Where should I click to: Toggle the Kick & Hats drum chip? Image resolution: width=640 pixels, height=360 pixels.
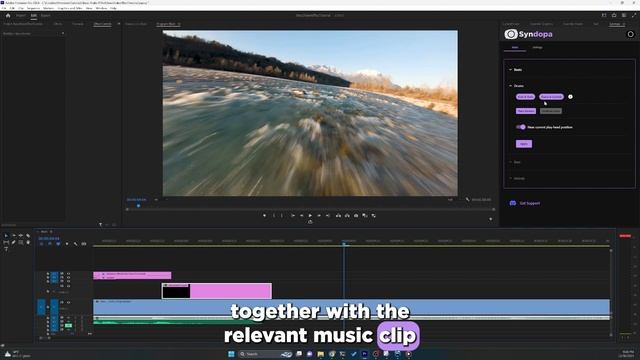coord(526,97)
